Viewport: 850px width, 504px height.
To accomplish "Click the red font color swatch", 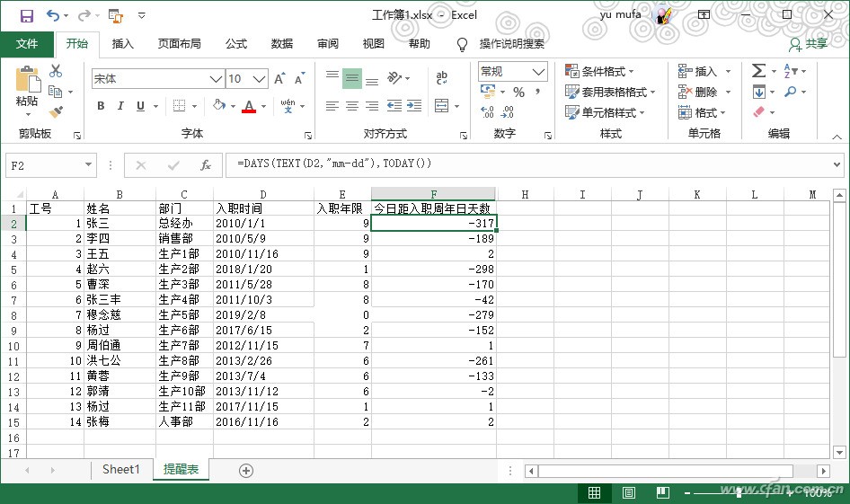I will point(248,106).
